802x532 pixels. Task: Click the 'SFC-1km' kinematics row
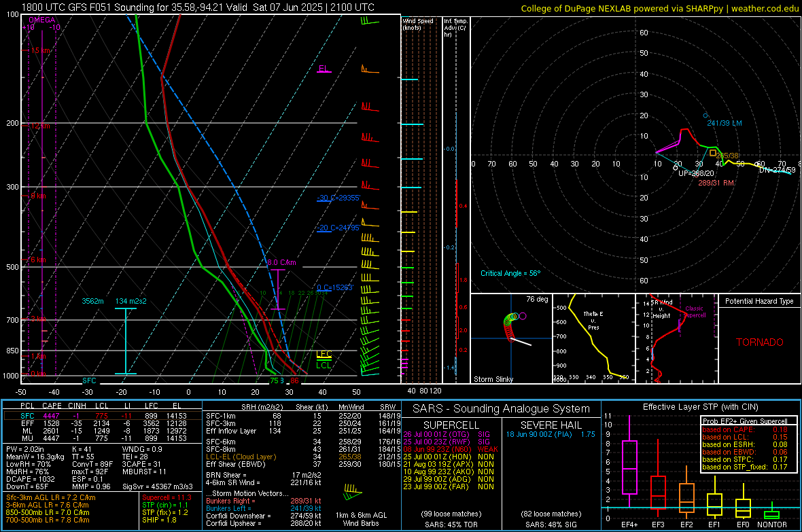click(x=303, y=416)
